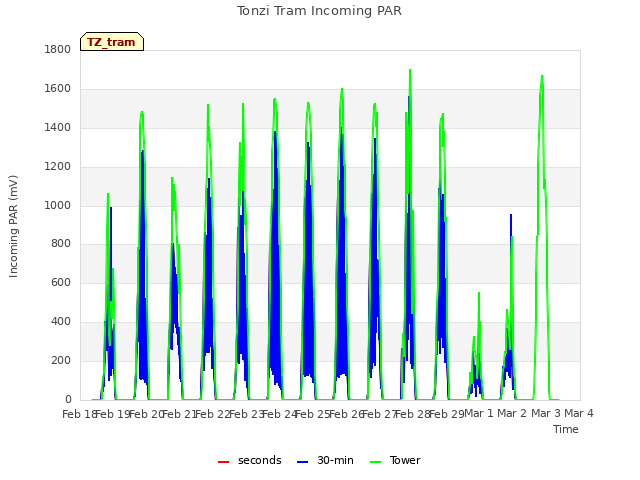This screenshot has width=640, height=480.
Task: Click the 1400 y-axis tick value
Action: pos(58,128)
